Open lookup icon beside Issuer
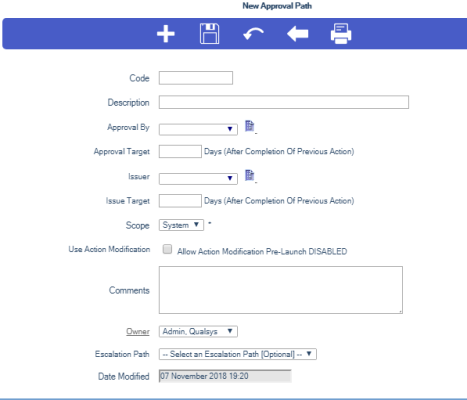The height and width of the screenshot is (400, 467). (x=250, y=175)
